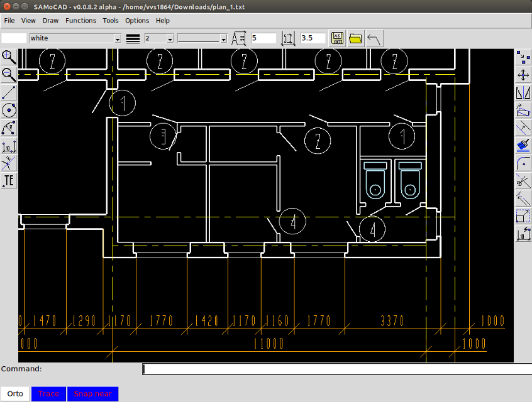Pick the Arc by radius tool
The image size is (532, 402).
(9, 128)
